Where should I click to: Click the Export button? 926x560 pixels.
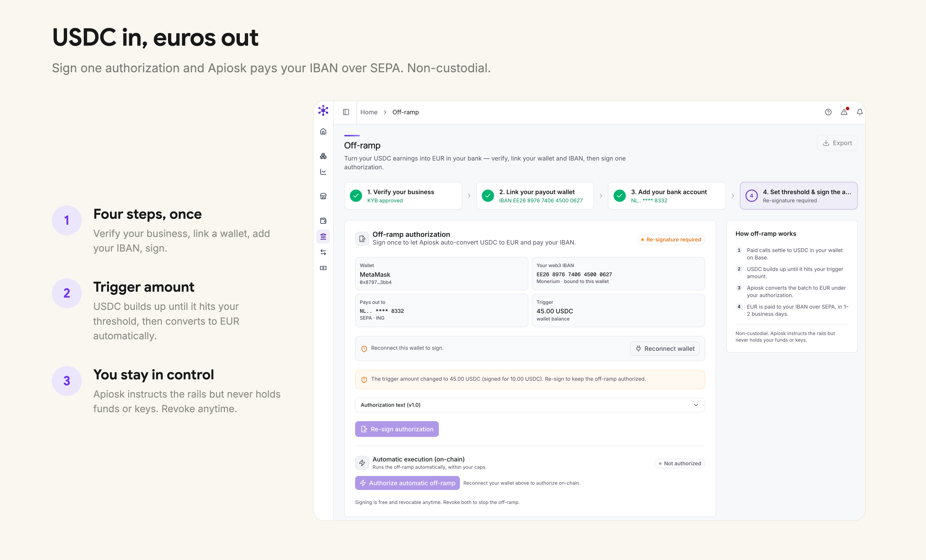coord(837,143)
